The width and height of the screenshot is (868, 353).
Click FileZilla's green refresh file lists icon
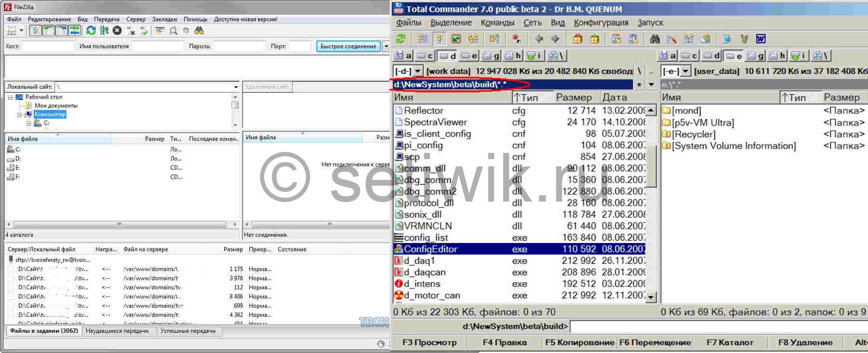[x=91, y=30]
